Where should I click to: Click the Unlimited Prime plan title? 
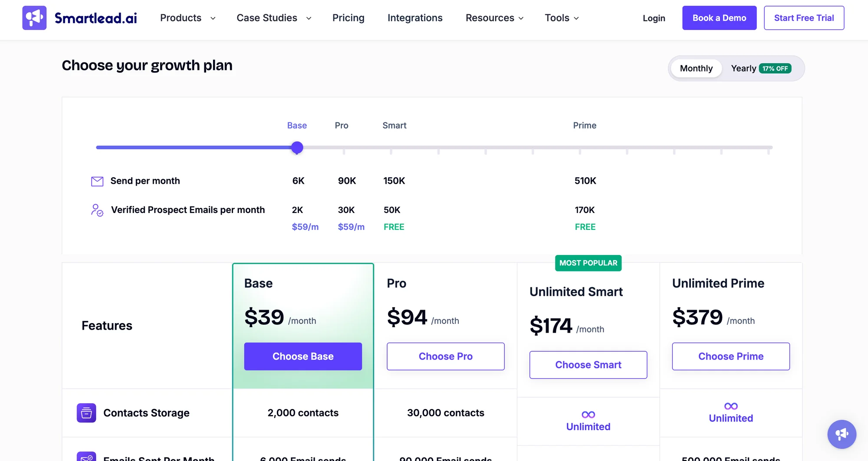718,283
